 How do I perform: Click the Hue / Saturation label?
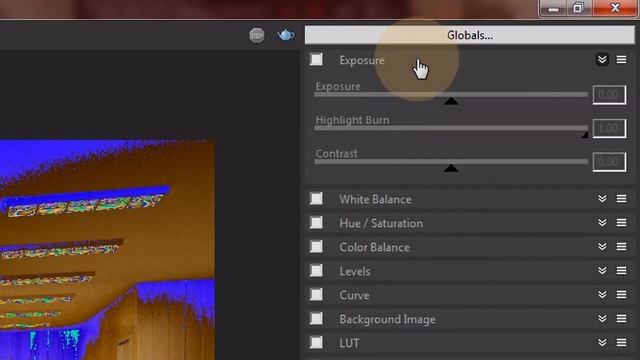coord(381,224)
